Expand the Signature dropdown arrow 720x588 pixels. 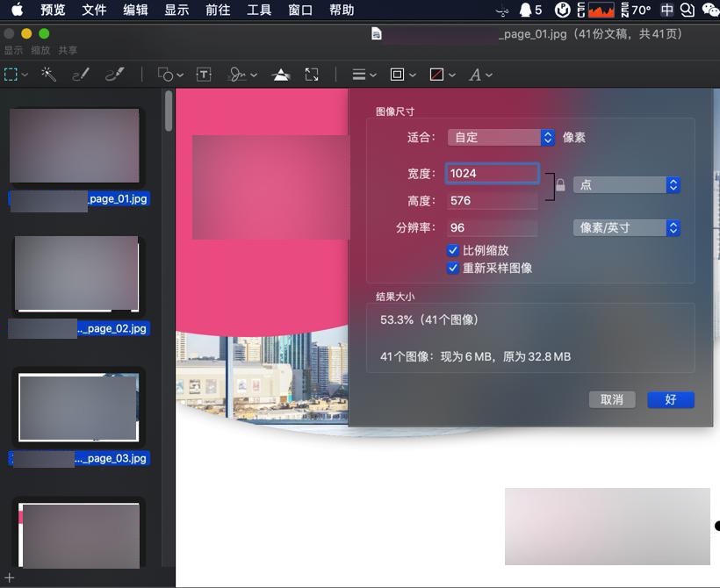coord(254,75)
